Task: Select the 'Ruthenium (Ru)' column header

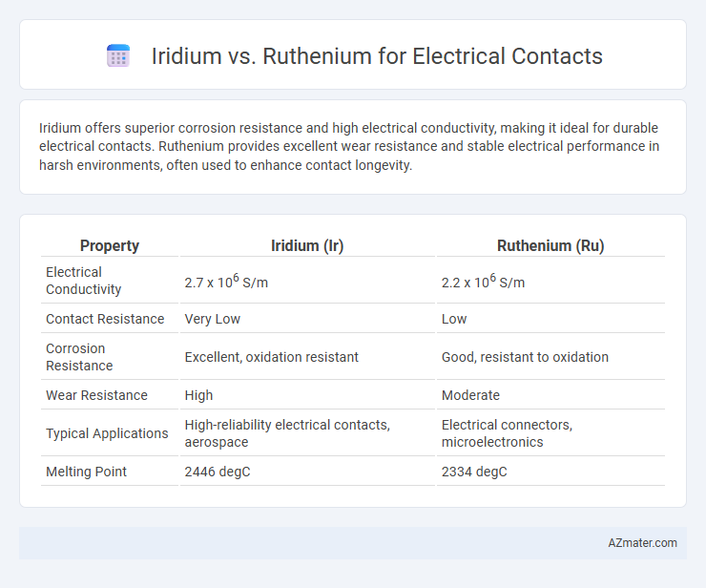Action: pos(550,245)
